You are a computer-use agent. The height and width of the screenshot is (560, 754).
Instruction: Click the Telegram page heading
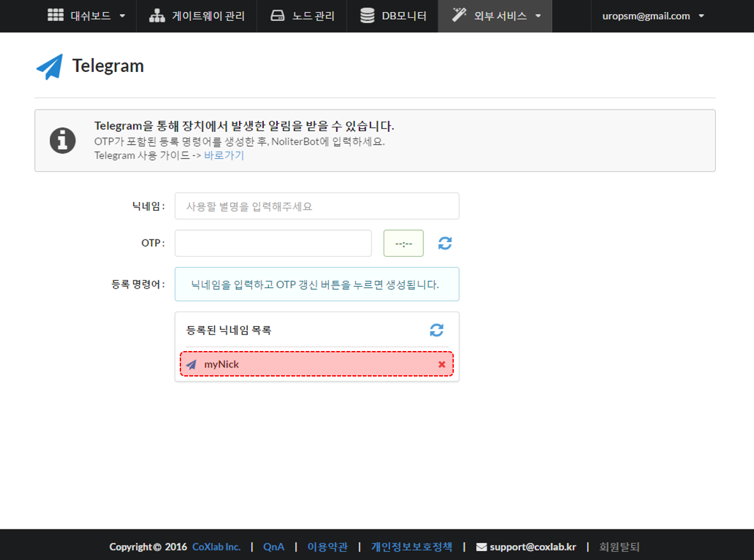click(108, 66)
